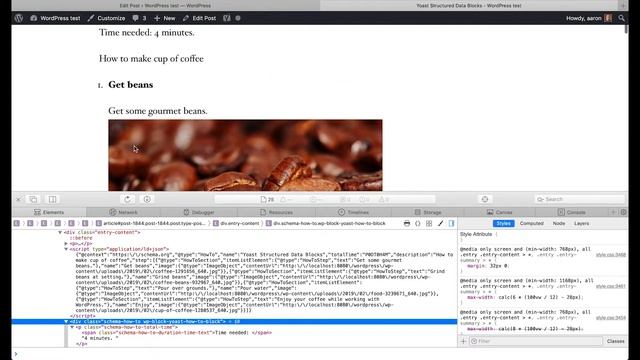Open the New content menu
The width and height of the screenshot is (640, 360).
coord(165,18)
